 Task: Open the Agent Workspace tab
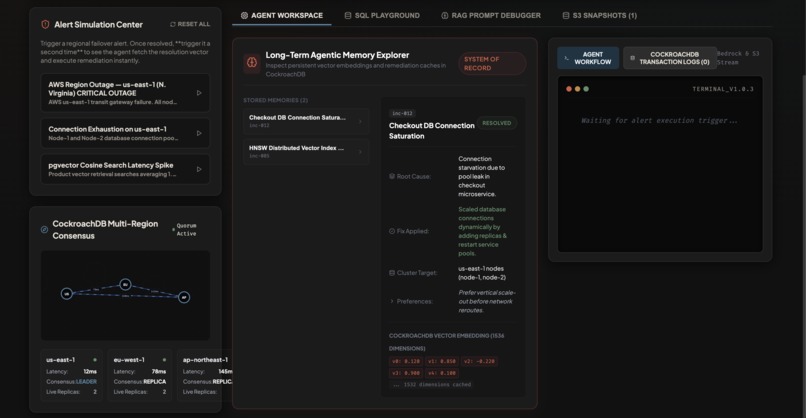coord(282,15)
